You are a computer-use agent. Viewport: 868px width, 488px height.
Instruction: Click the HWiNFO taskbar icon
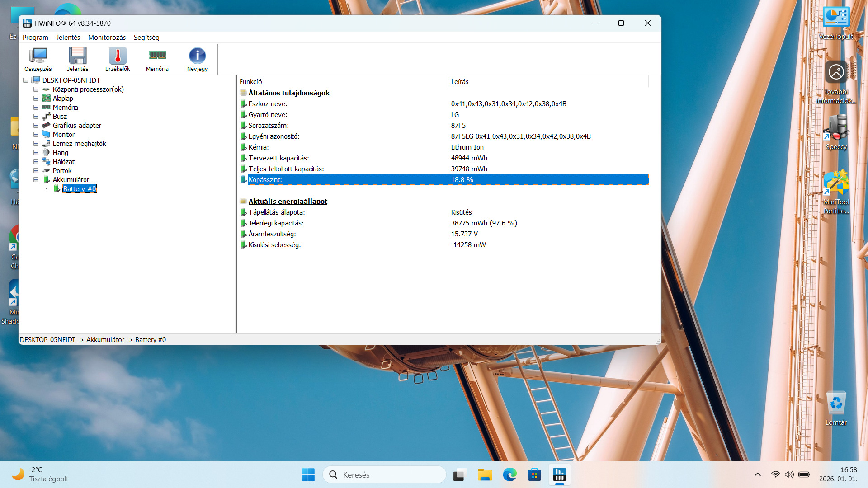tap(559, 475)
